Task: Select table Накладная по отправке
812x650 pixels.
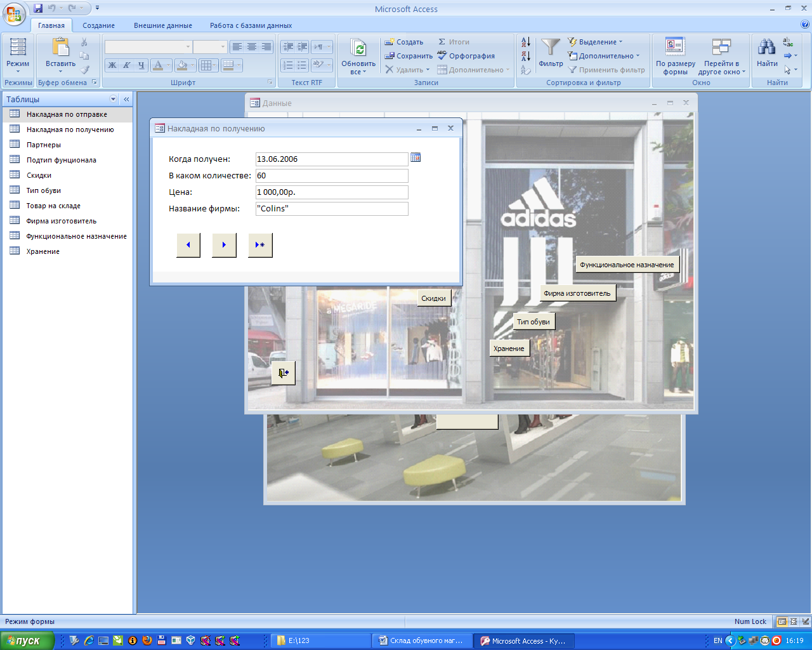Action: (x=67, y=114)
